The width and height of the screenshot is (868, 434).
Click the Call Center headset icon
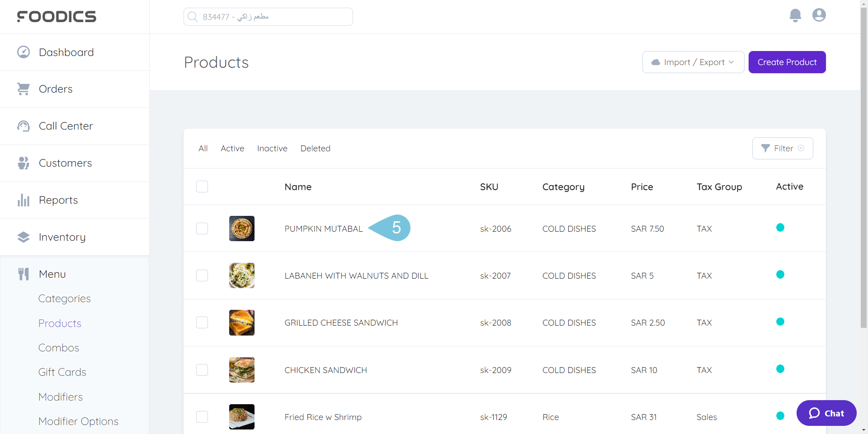[x=24, y=126]
